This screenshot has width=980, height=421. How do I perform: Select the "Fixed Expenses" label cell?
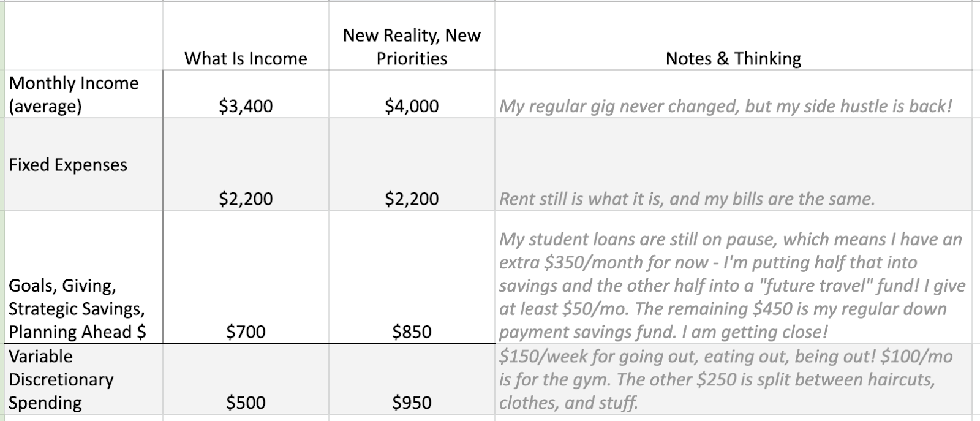(x=84, y=164)
